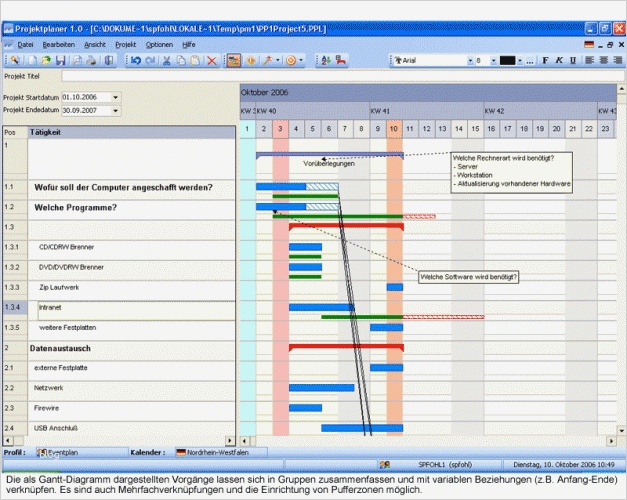Expand the orange circle icon dropdown arrow
Screen dimensions: 627x500
pos(301,60)
